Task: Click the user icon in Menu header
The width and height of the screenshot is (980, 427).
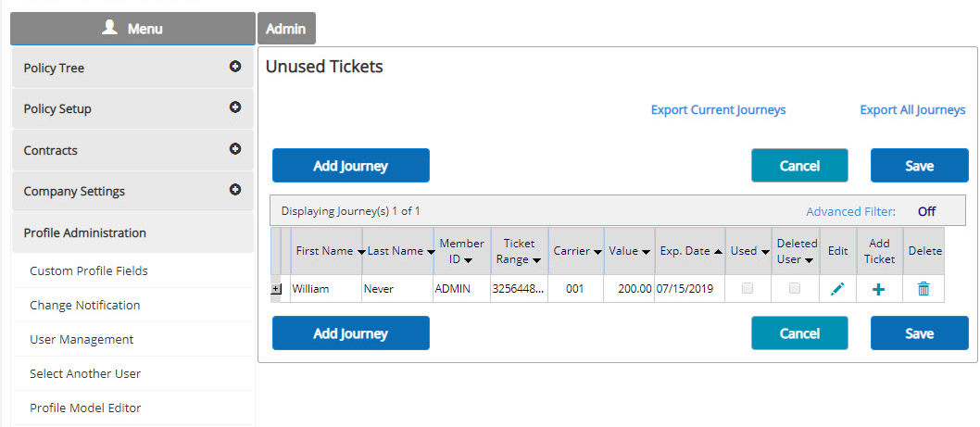Action: 110,28
